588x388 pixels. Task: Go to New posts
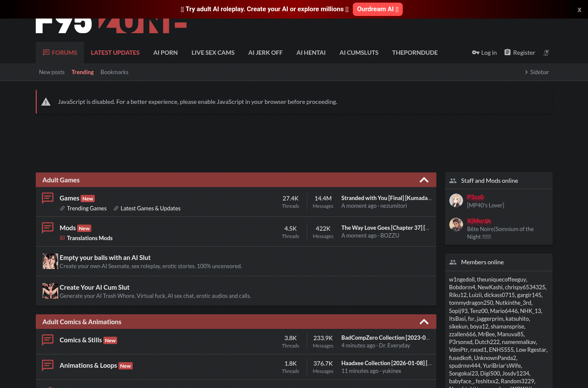tap(52, 72)
